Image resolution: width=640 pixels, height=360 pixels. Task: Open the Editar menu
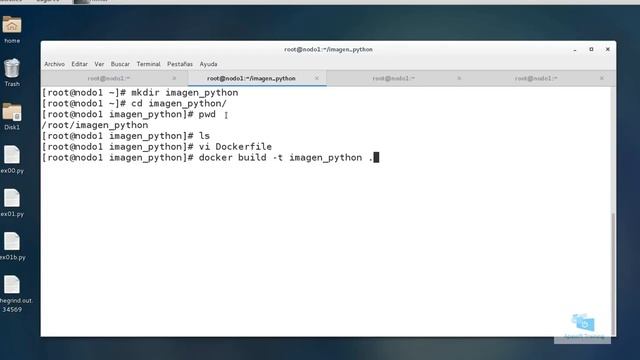(x=79, y=64)
